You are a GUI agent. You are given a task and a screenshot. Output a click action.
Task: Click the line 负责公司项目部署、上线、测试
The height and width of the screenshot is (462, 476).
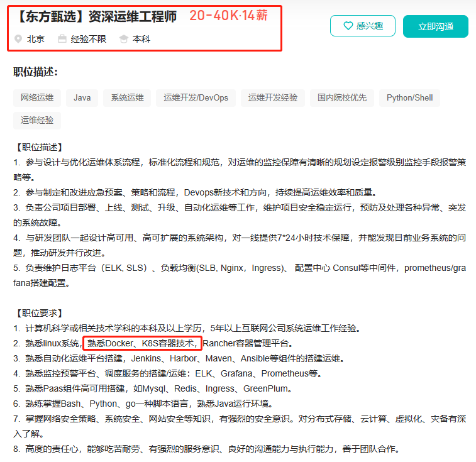pyautogui.click(x=240, y=215)
